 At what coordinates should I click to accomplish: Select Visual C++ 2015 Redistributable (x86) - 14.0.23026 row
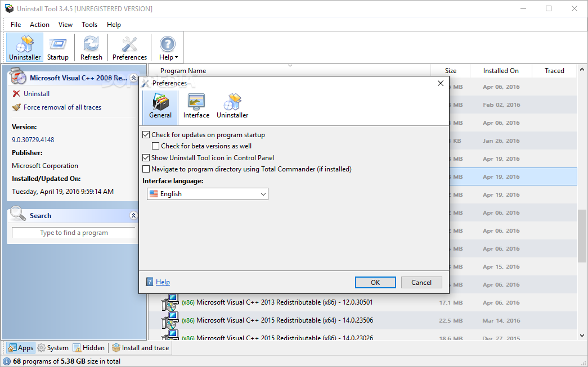point(362,336)
